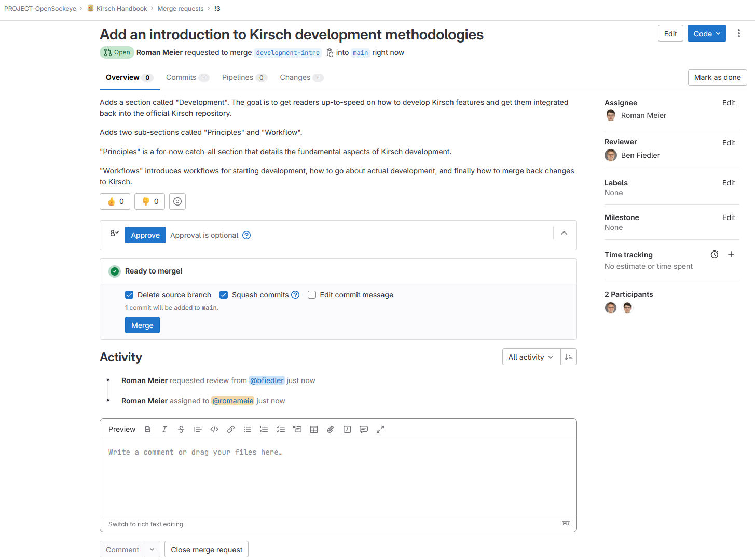Open the development-intro branch link

288,52
